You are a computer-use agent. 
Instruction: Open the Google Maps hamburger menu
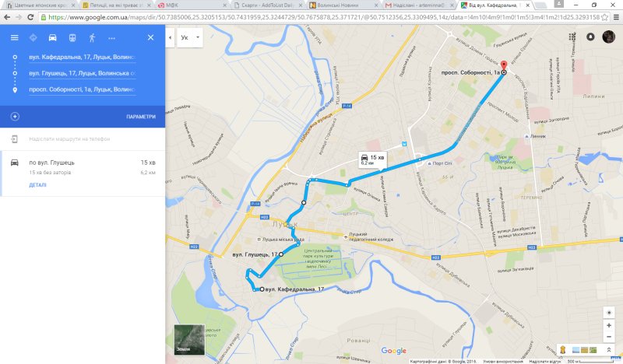tap(14, 37)
